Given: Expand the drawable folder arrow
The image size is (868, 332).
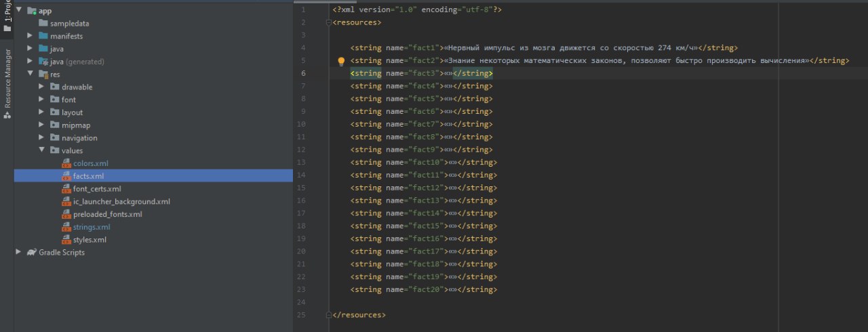Looking at the screenshot, I should [42, 86].
